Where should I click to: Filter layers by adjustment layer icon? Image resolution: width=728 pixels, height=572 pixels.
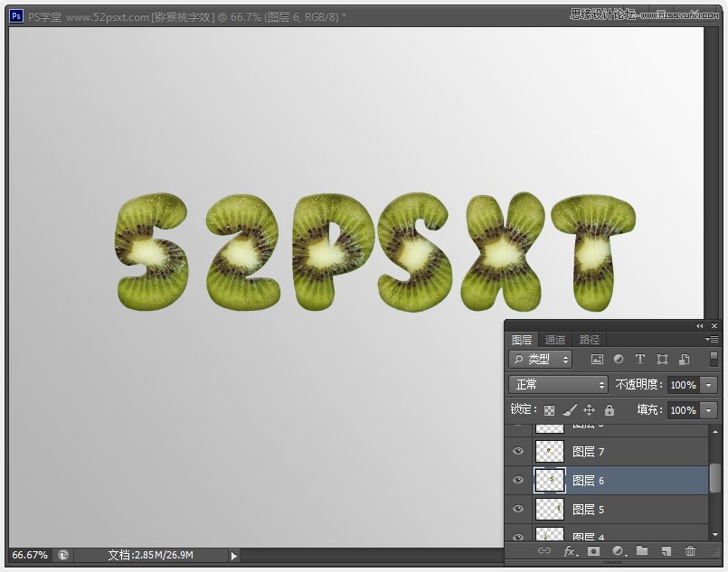(619, 359)
